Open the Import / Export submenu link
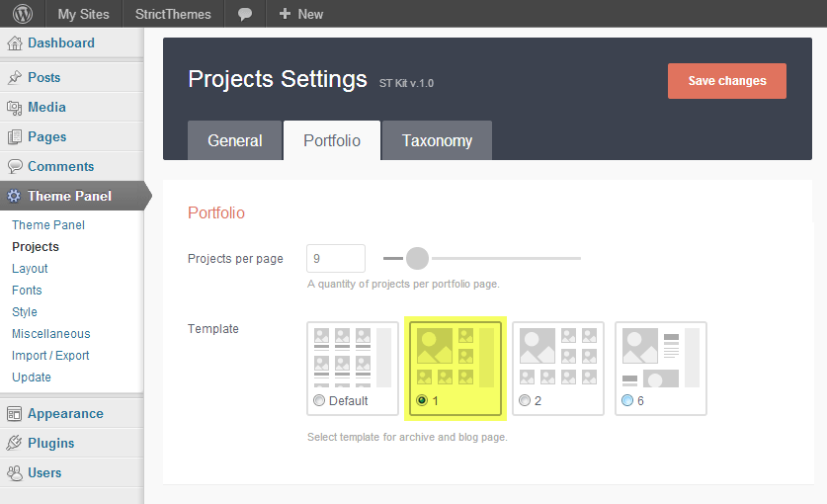Screen dimensions: 827x504 pos(50,356)
